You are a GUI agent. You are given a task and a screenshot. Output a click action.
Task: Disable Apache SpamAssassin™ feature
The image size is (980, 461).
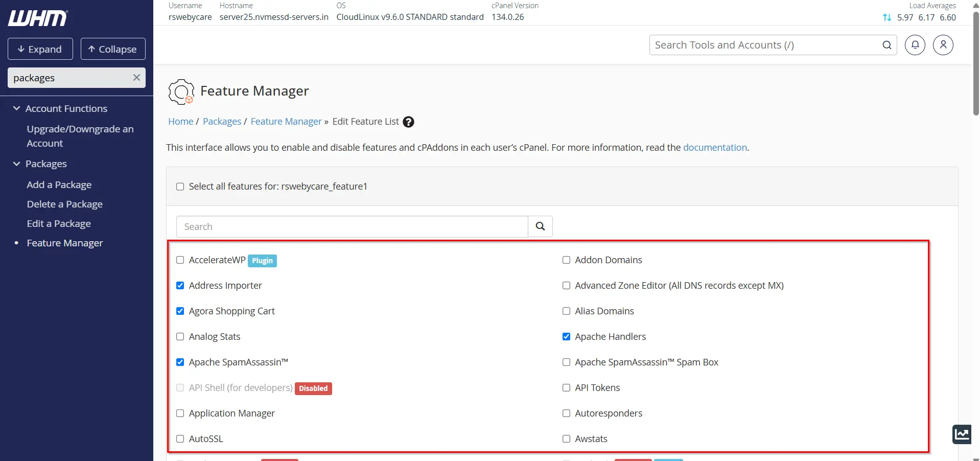click(180, 362)
